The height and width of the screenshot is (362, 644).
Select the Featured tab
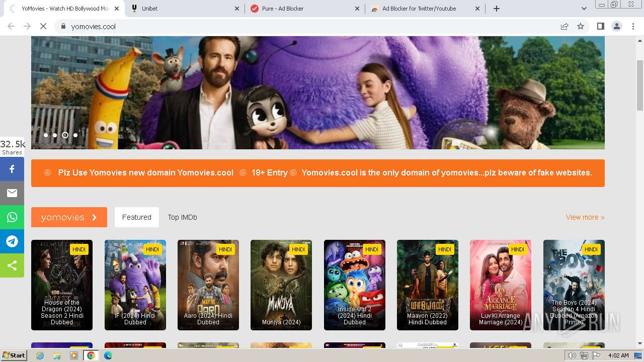tap(137, 217)
